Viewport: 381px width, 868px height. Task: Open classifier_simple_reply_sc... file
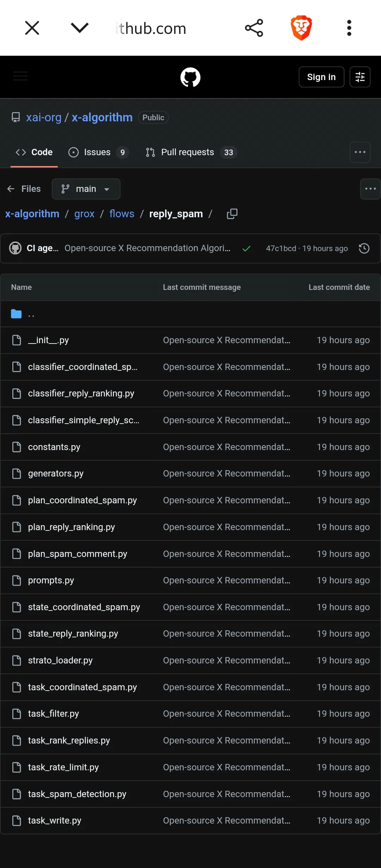(84, 420)
